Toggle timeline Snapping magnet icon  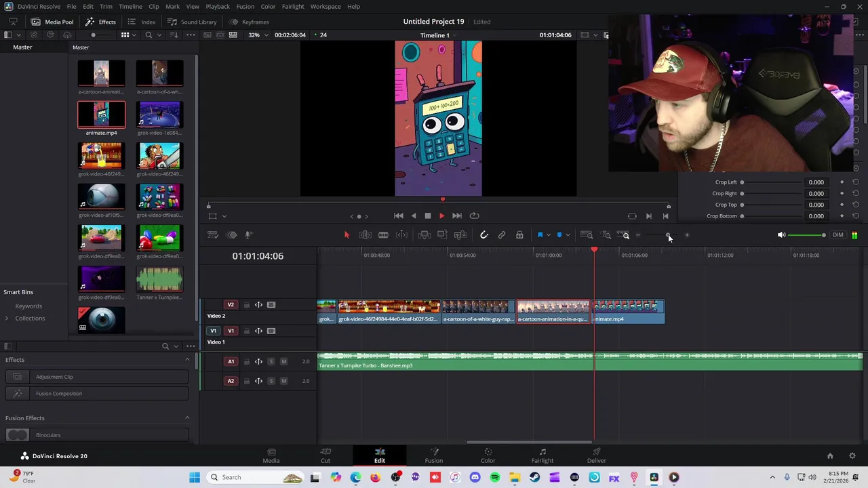pos(484,235)
